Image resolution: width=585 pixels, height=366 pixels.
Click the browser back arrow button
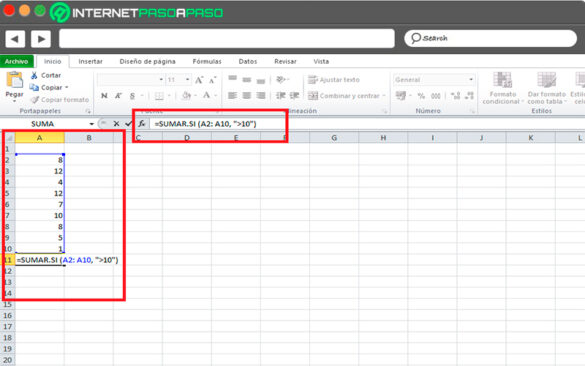[x=15, y=39]
